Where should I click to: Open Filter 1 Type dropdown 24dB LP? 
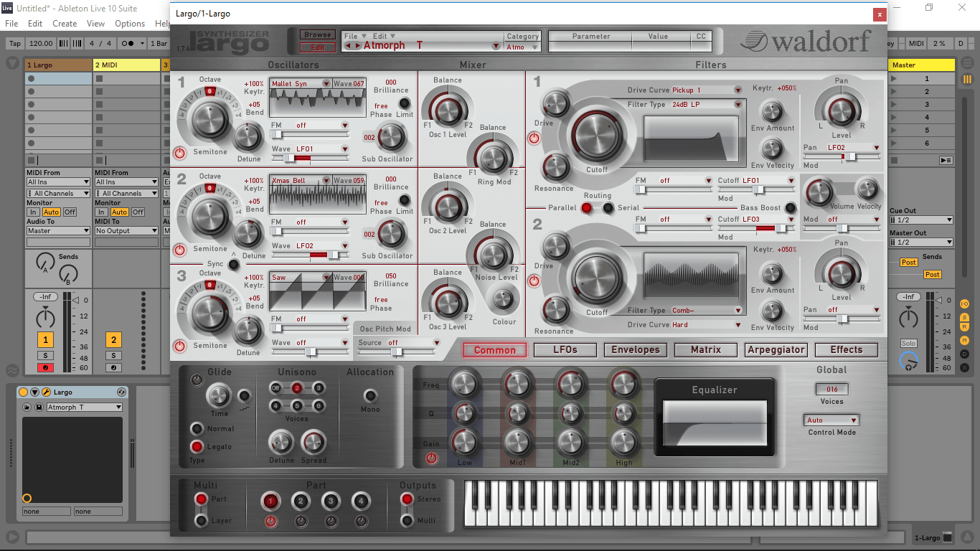point(706,104)
